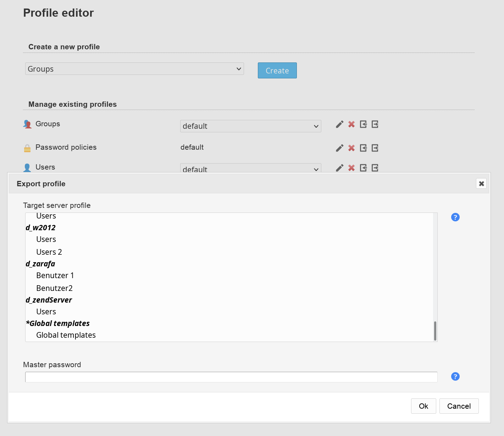504x436 pixels.
Task: Confirm export with Ok button
Action: pos(423,406)
